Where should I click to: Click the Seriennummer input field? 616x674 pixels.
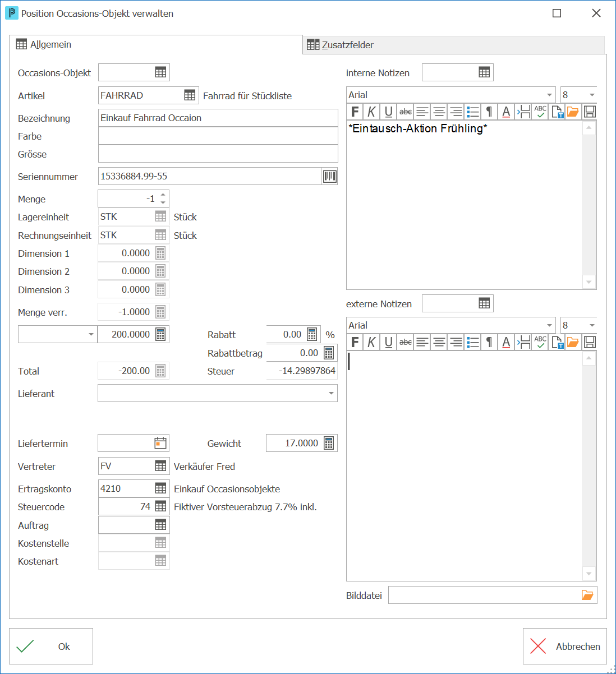click(210, 176)
